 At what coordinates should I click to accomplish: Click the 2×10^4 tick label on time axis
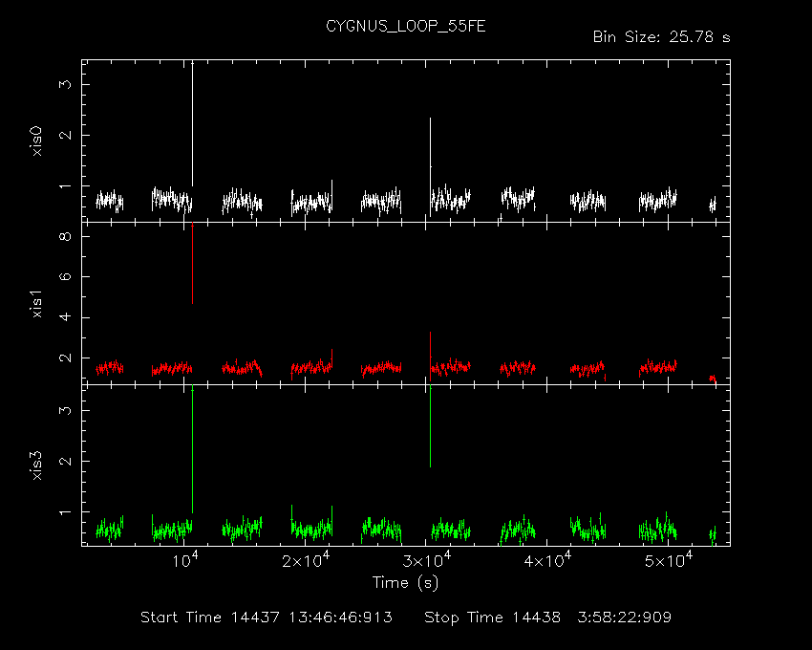(x=306, y=560)
